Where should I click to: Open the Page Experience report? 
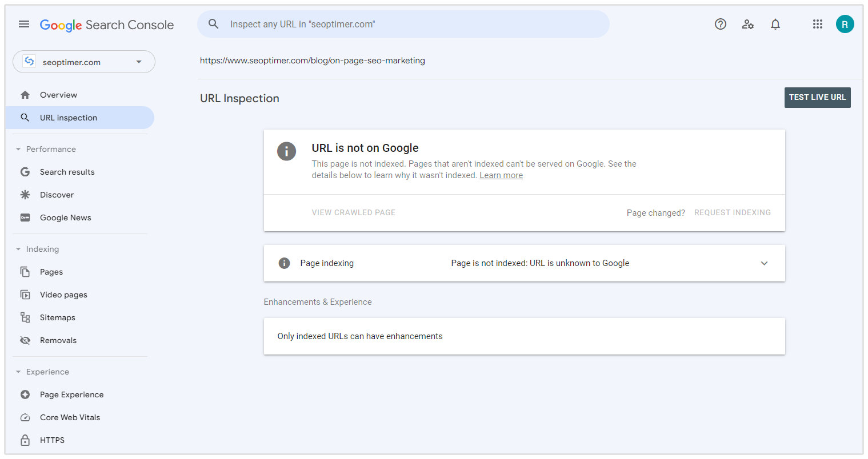71,394
